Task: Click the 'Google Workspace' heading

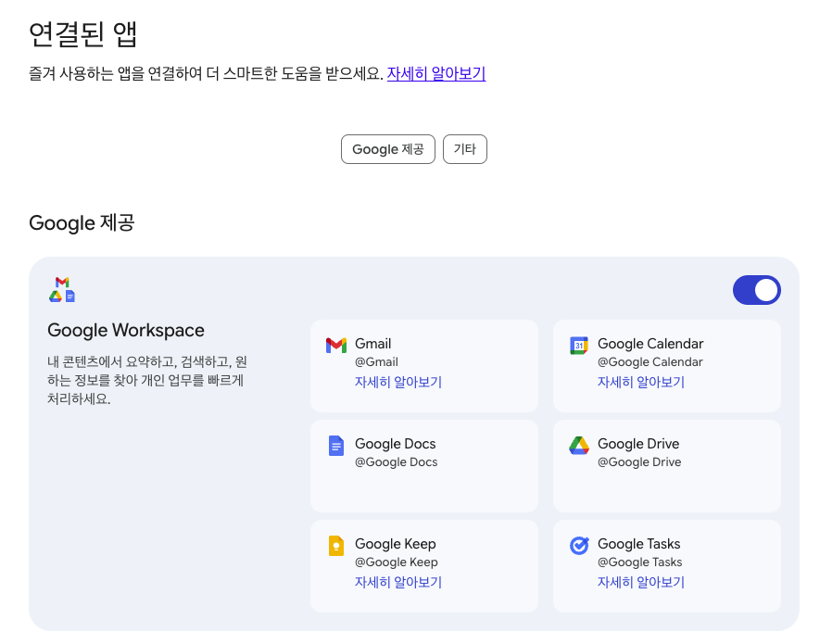Action: click(x=126, y=331)
